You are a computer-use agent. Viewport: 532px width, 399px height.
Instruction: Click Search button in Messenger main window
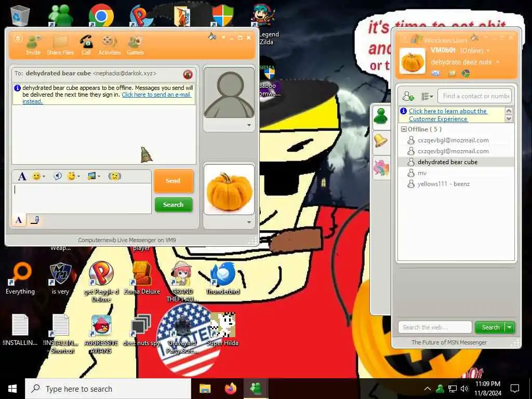[490, 327]
